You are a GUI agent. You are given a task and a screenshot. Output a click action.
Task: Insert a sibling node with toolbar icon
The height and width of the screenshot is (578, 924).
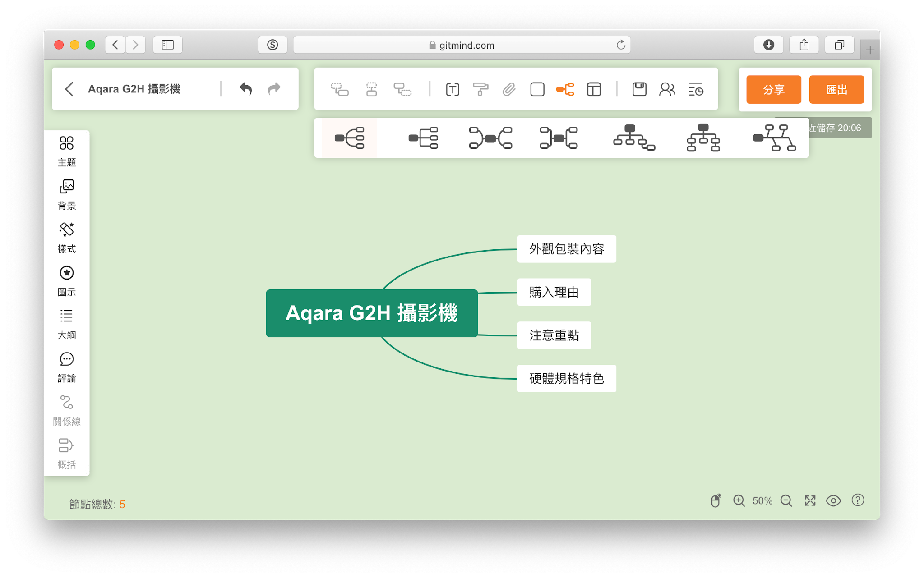(x=371, y=89)
